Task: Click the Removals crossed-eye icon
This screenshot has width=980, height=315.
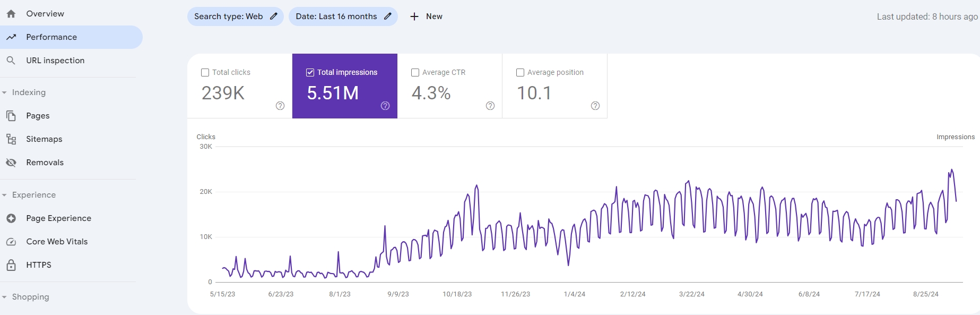Action: tap(11, 163)
